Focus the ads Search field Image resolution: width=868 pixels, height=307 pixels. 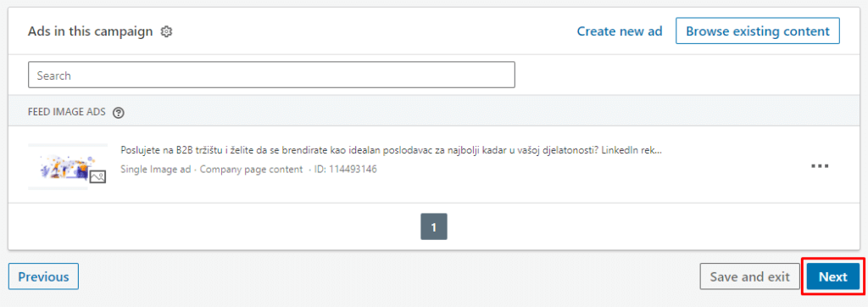pos(271,75)
